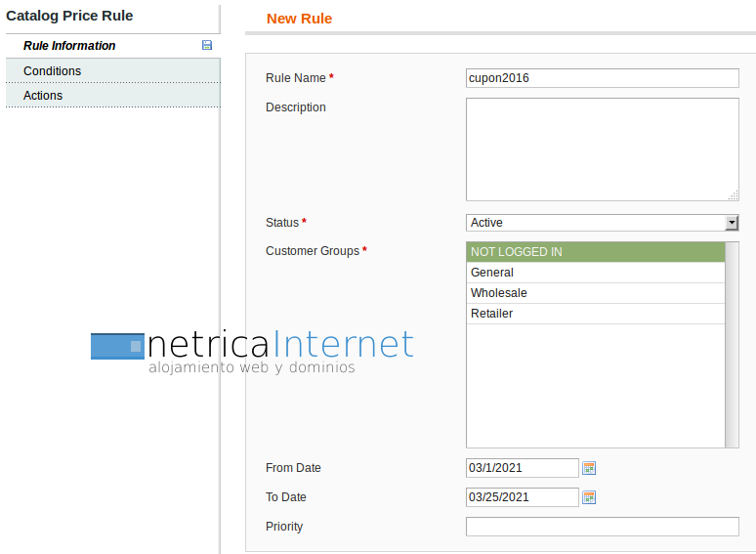
Task: Switch to the Conditions tab
Action: 53,71
